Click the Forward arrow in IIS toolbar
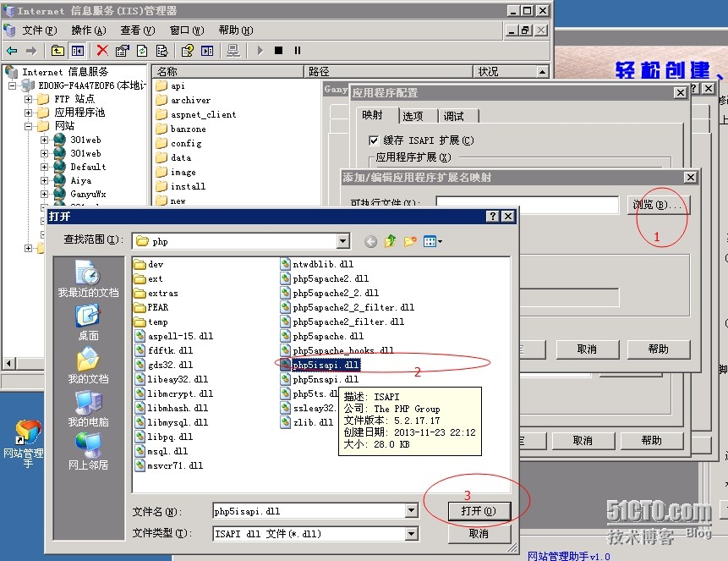This screenshot has height=561, width=728. click(31, 50)
